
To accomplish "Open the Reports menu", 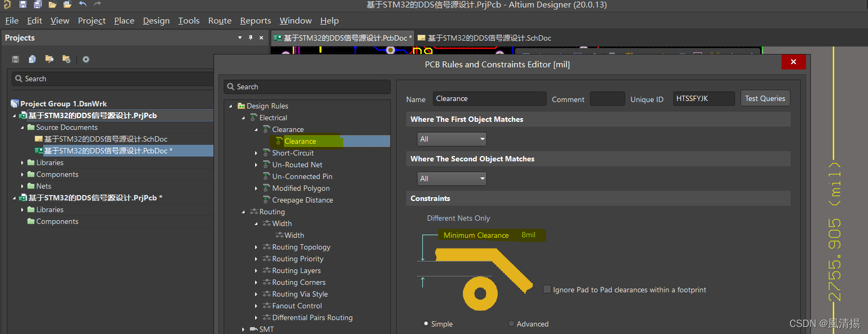I will pyautogui.click(x=256, y=20).
